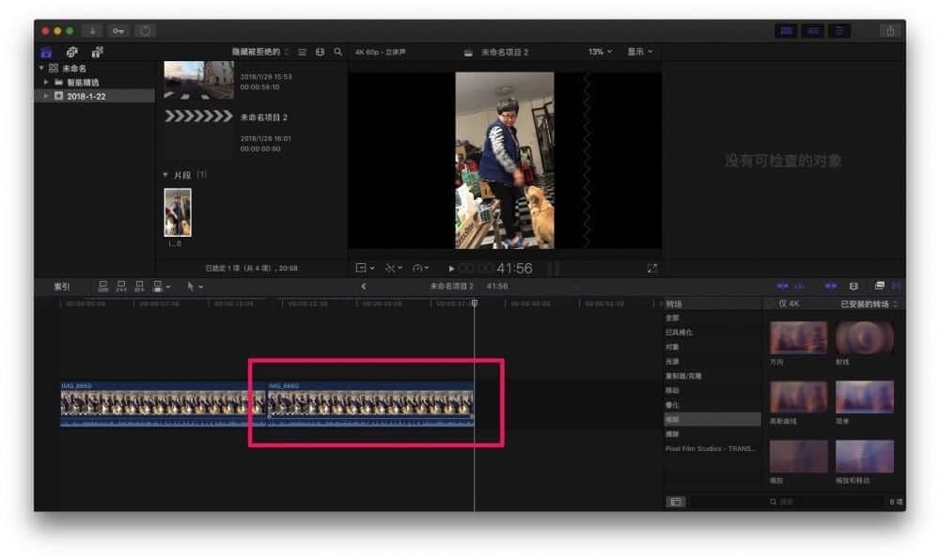Enter full screen viewer mode

click(x=651, y=269)
